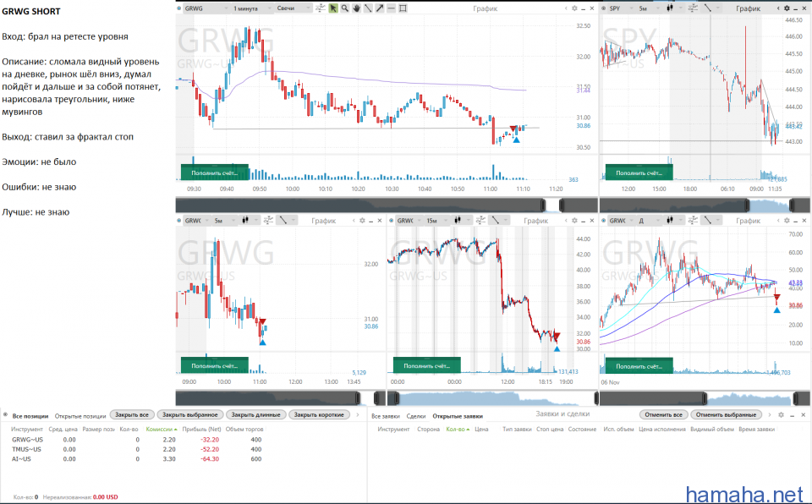The height and width of the screenshot is (504, 812).
Task: Switch to 'Все заявки' tab
Action: click(386, 416)
